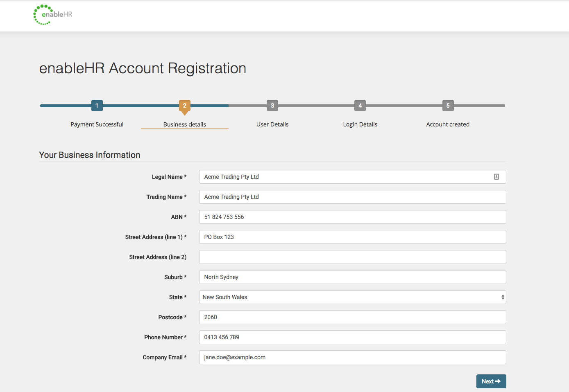Viewport: 569px width, 392px height.
Task: Click the stepper arrows on the State selector
Action: click(x=503, y=297)
